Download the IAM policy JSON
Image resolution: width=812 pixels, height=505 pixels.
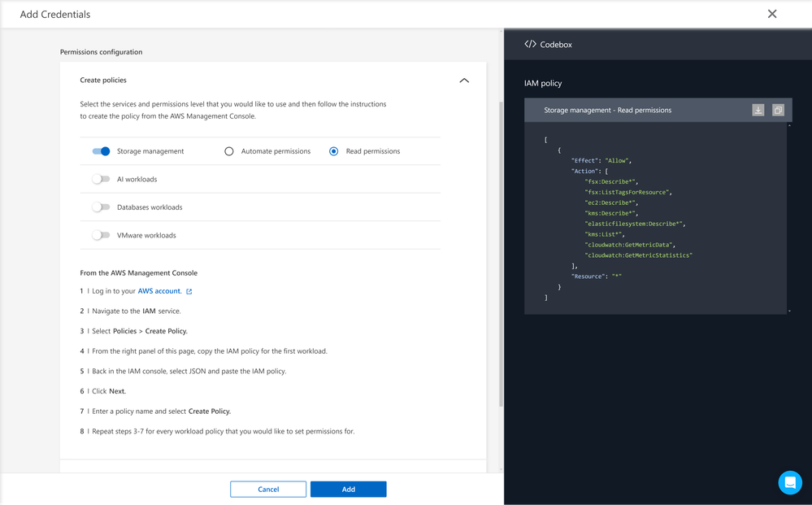(758, 110)
